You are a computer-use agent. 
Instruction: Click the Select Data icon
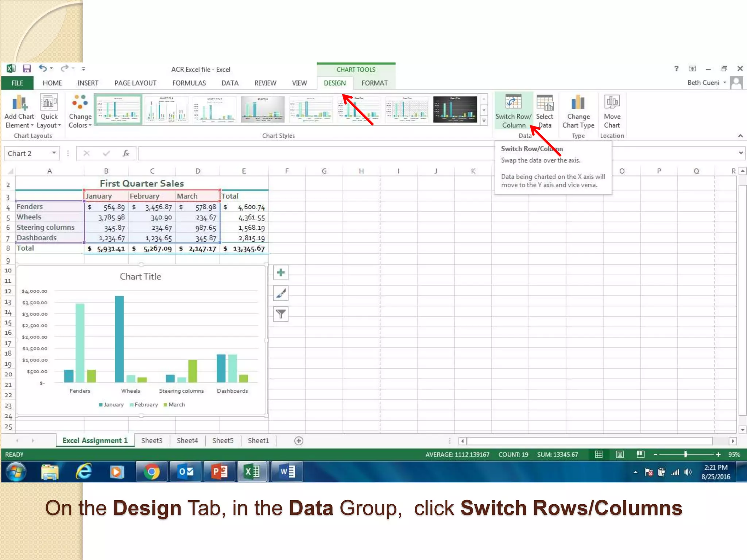[x=545, y=103]
